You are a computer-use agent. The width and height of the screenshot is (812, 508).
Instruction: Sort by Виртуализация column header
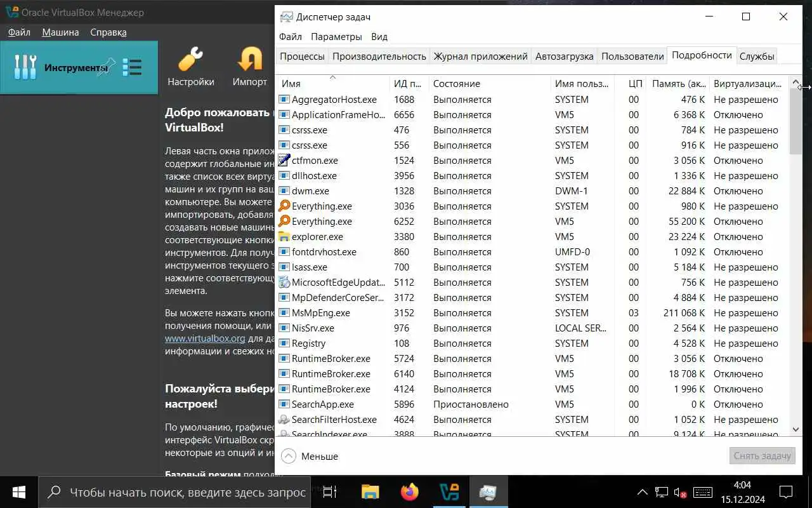(x=749, y=83)
